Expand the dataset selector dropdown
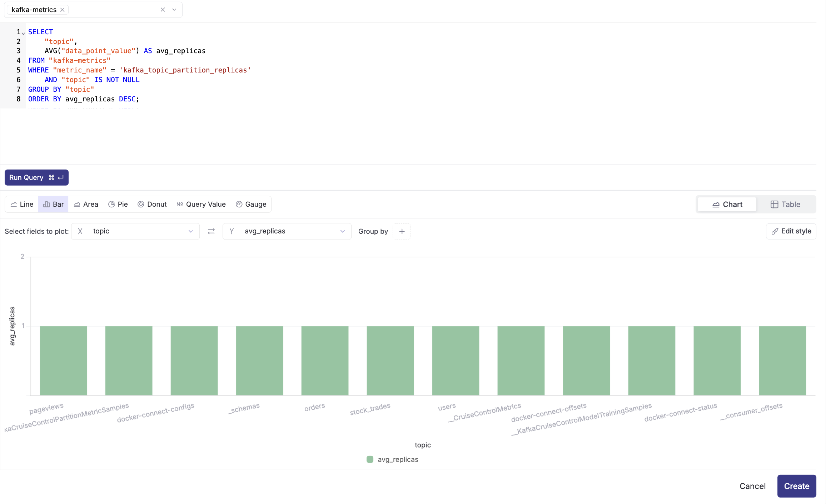The image size is (826, 504). pos(174,10)
